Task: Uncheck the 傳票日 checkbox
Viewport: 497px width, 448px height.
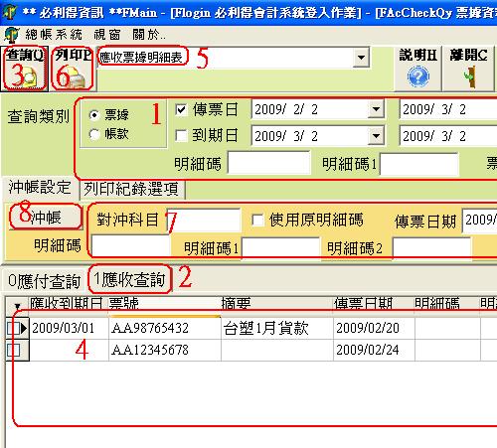Action: click(181, 109)
